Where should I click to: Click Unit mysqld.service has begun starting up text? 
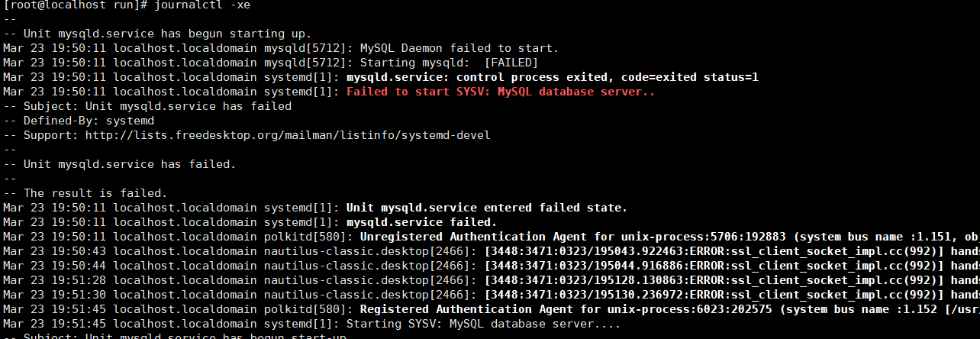(x=167, y=34)
